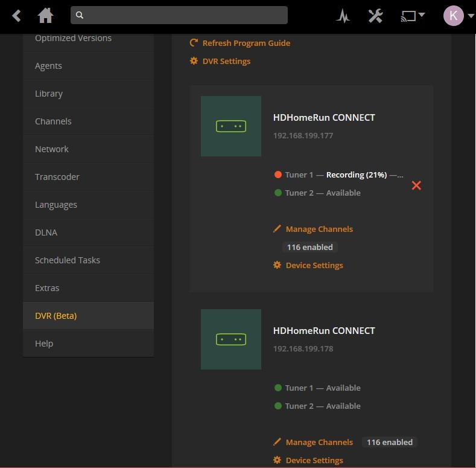
Task: Select Extras in the sidebar
Action: pyautogui.click(x=88, y=288)
